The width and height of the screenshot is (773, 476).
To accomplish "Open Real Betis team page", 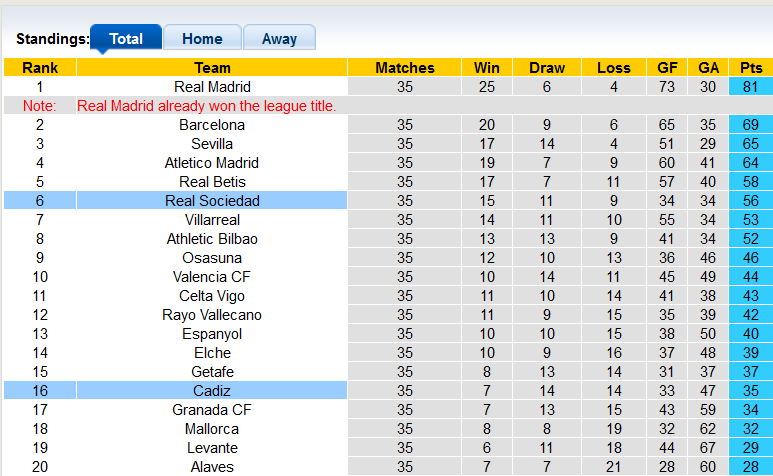I will 212,182.
